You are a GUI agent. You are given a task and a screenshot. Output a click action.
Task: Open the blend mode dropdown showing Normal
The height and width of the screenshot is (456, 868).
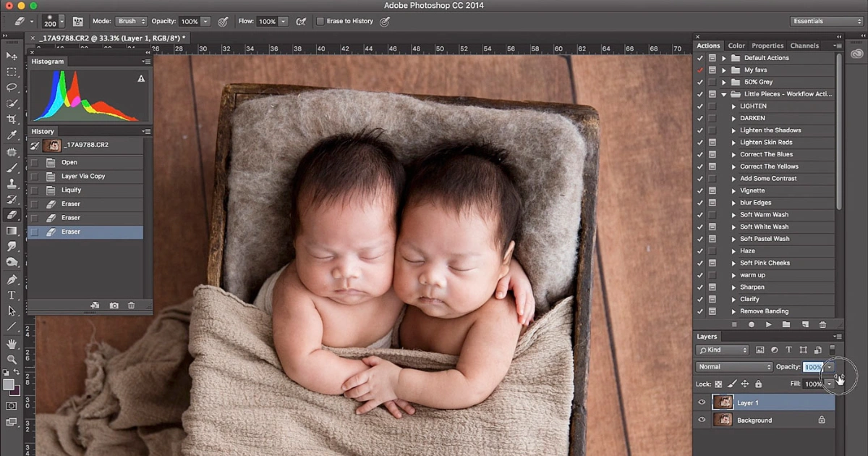coord(733,366)
